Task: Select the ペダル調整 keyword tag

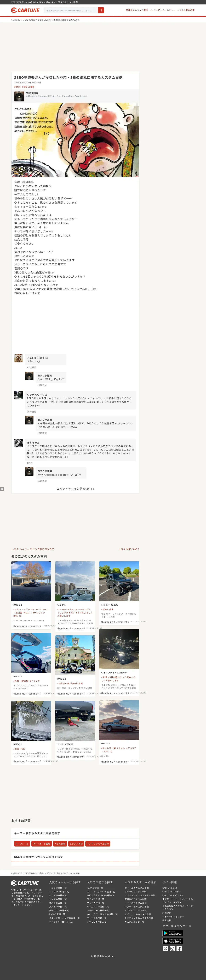Action: tap(60, 843)
